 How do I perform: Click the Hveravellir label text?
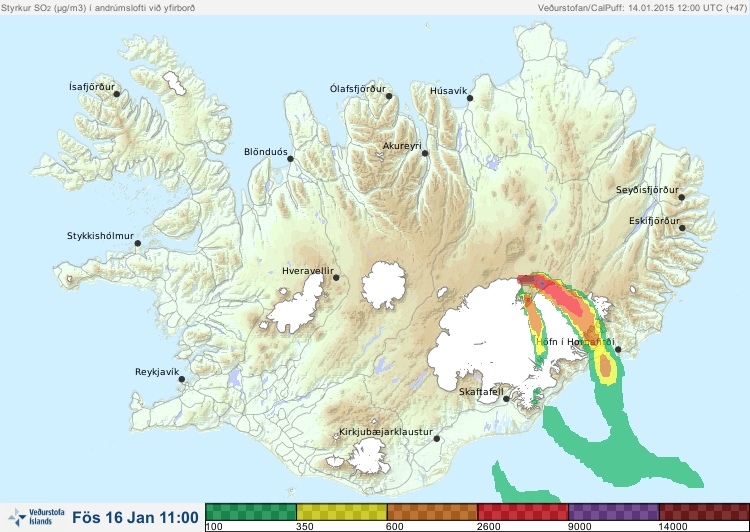click(308, 271)
